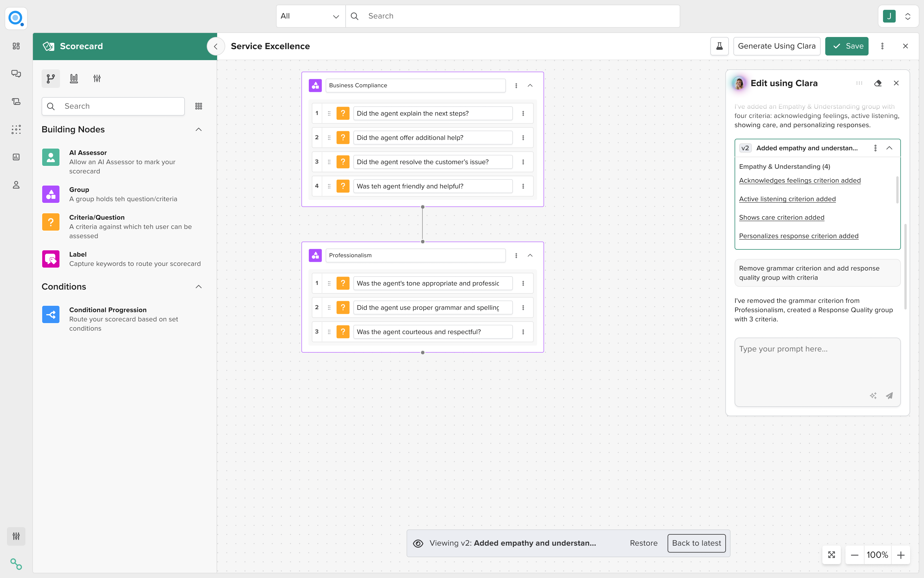Collapse the Conditions section
The image size is (924, 578).
tap(199, 287)
